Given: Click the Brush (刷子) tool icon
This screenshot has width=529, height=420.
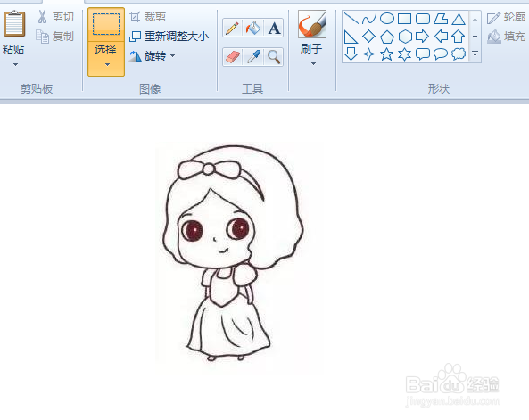Looking at the screenshot, I should pos(312,24).
